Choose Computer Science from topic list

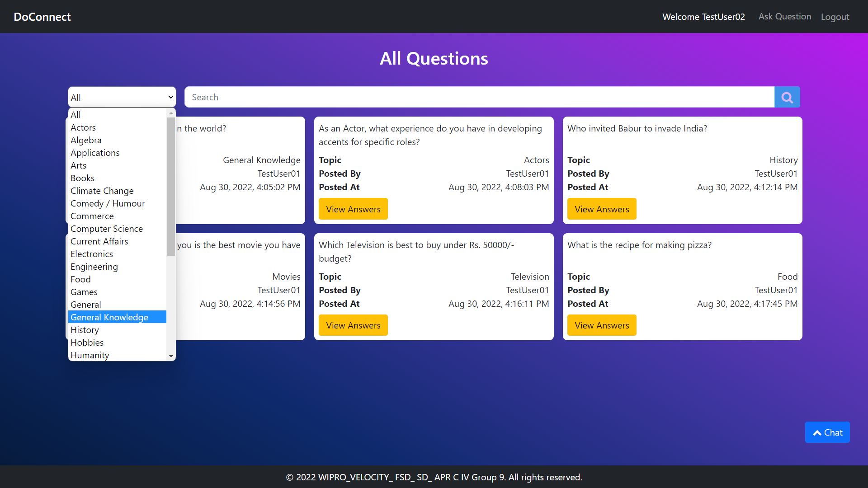click(107, 229)
